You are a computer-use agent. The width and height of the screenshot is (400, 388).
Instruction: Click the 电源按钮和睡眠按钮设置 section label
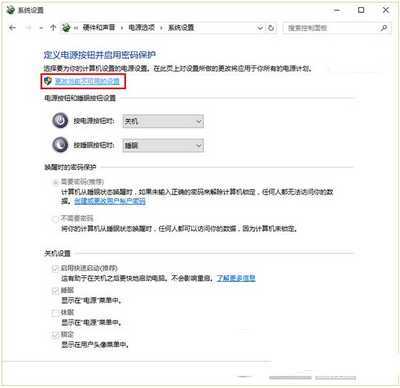[80, 98]
